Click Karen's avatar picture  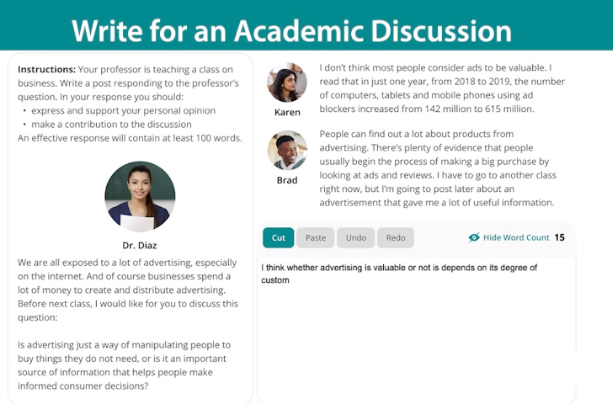tap(287, 84)
